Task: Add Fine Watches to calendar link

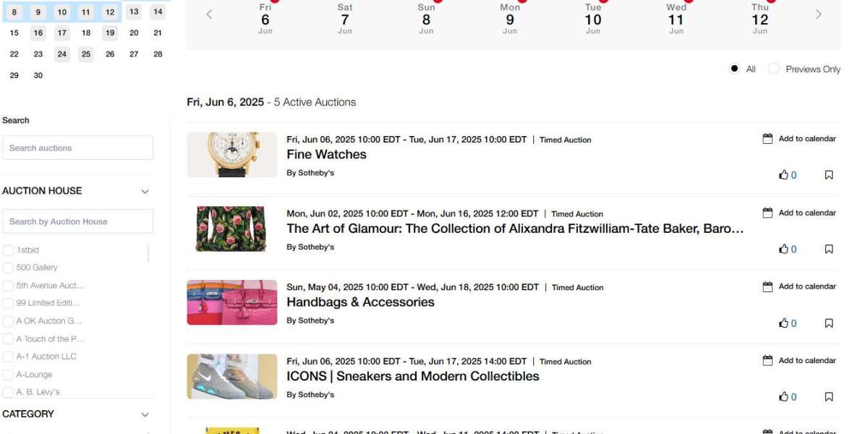Action: (x=807, y=139)
